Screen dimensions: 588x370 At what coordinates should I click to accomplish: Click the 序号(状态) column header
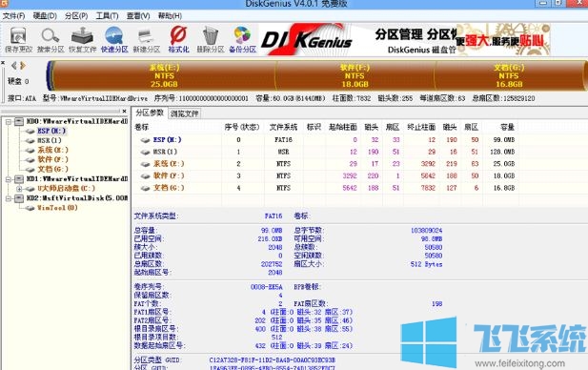tap(242, 127)
